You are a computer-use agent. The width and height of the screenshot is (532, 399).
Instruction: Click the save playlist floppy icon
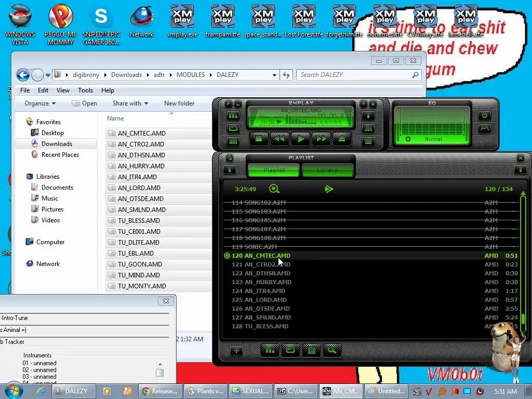[311, 350]
